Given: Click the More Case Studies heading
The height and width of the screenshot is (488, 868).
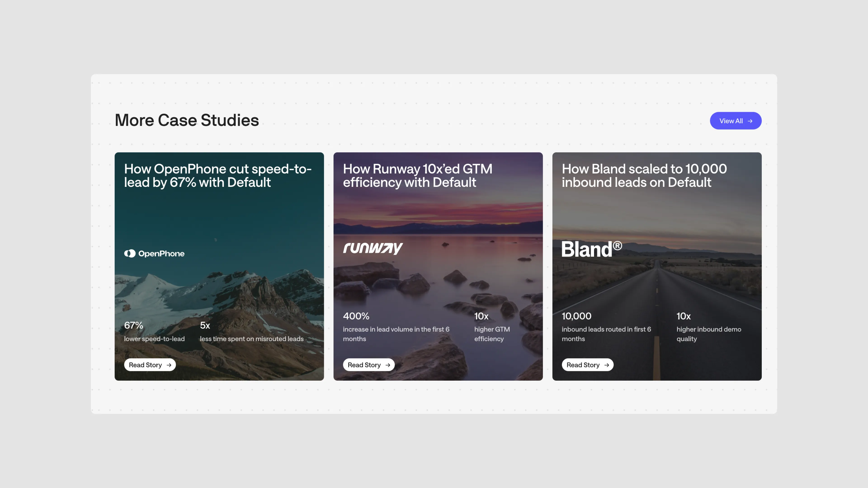Looking at the screenshot, I should click(x=187, y=120).
